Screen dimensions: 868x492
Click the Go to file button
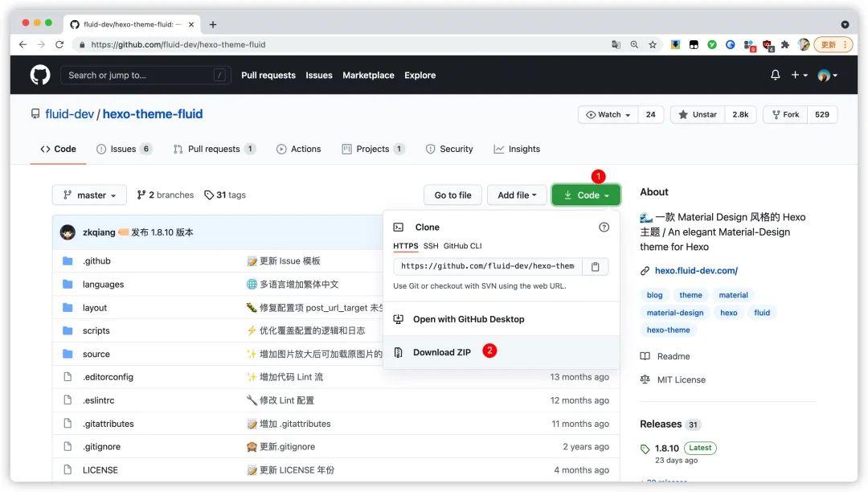click(x=452, y=195)
